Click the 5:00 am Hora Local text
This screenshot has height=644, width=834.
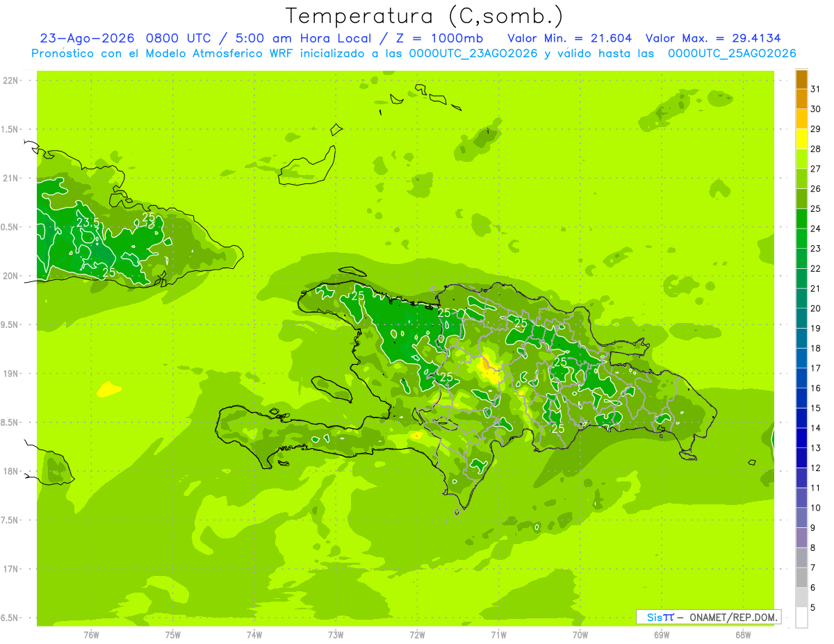pos(303,38)
